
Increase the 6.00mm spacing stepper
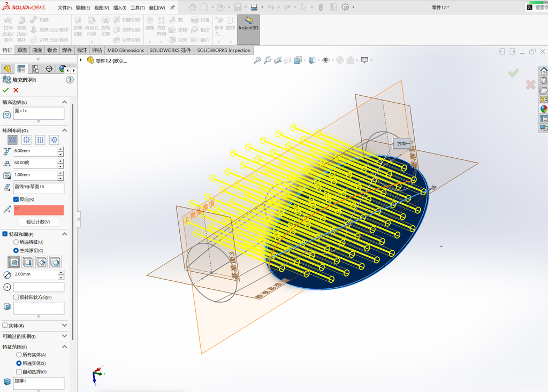click(61, 149)
